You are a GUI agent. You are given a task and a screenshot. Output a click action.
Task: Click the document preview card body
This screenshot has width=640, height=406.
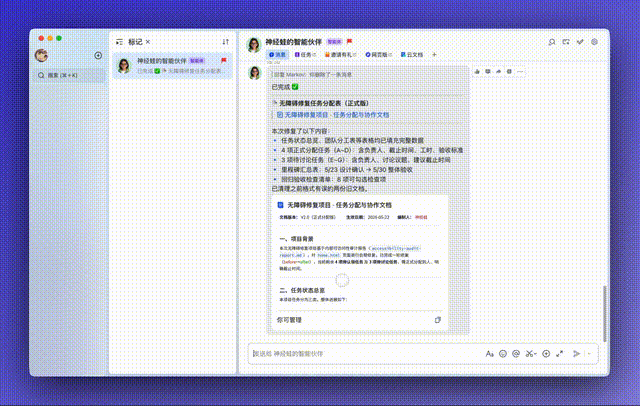[360, 263]
